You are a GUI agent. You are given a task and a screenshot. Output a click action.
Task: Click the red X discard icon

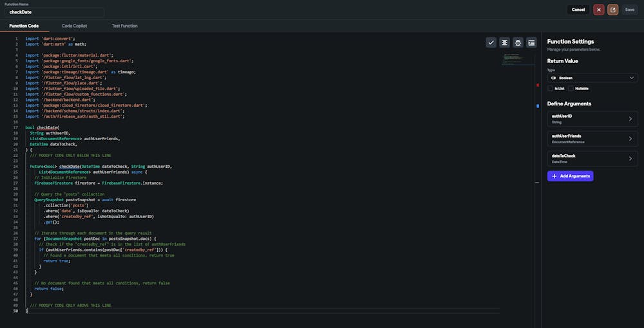[599, 10]
